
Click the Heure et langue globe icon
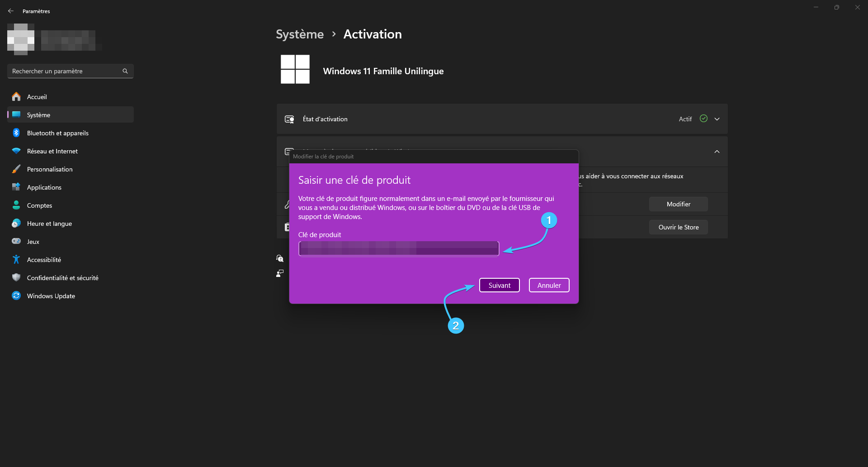pos(16,223)
